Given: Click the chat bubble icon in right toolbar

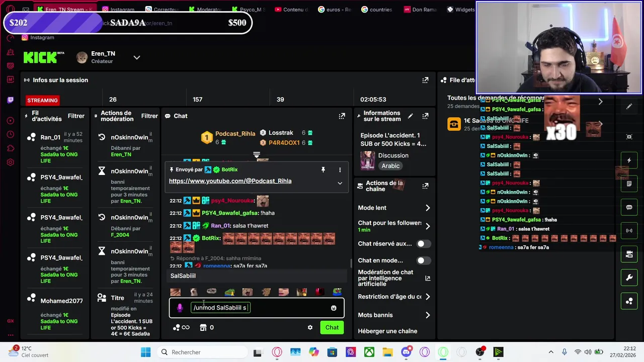Looking at the screenshot, I should [x=629, y=207].
